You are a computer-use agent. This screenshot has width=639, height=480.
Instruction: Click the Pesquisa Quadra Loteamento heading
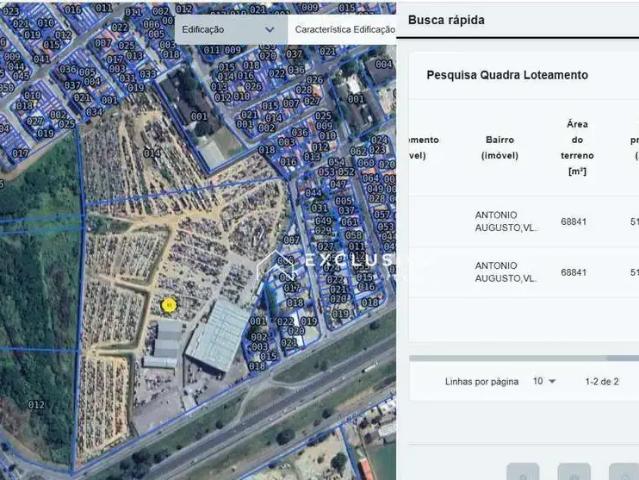pos(507,75)
